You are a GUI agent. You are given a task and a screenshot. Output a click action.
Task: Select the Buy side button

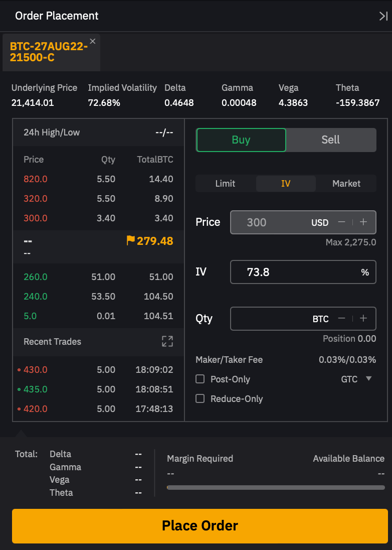coord(241,140)
